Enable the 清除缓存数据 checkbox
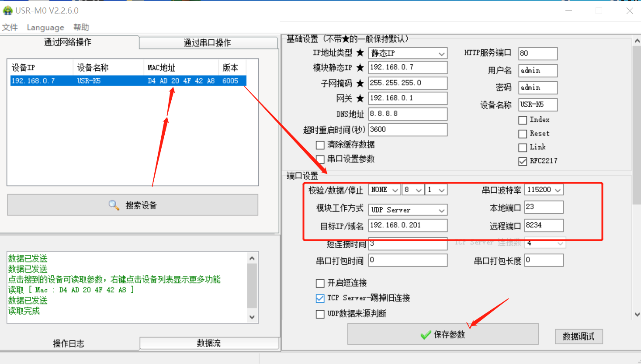The image size is (641, 364). (320, 145)
